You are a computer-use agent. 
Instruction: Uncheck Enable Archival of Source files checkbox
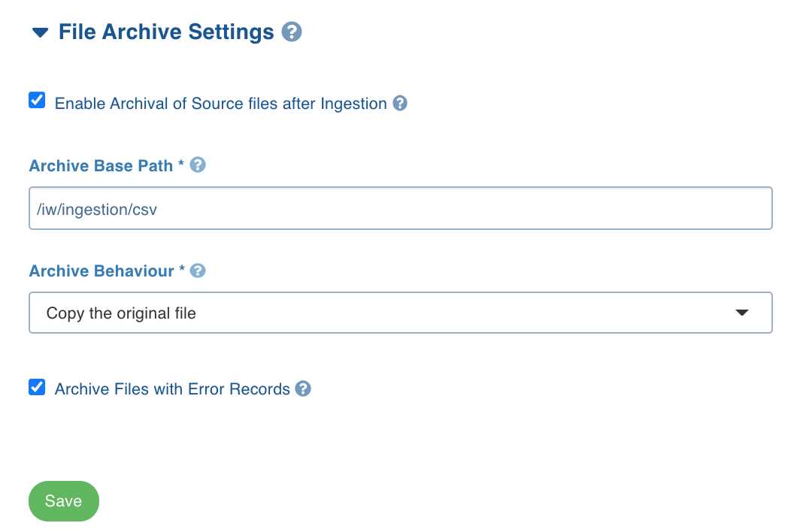(x=37, y=100)
